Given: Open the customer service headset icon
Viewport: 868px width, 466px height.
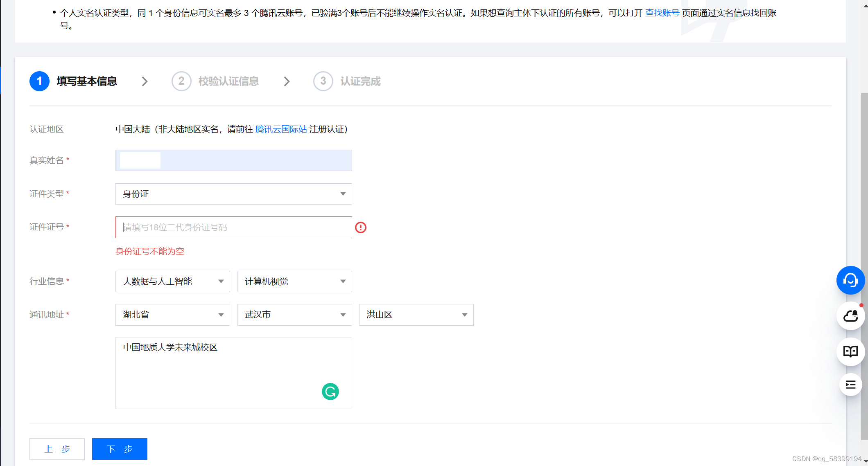Looking at the screenshot, I should (x=850, y=280).
